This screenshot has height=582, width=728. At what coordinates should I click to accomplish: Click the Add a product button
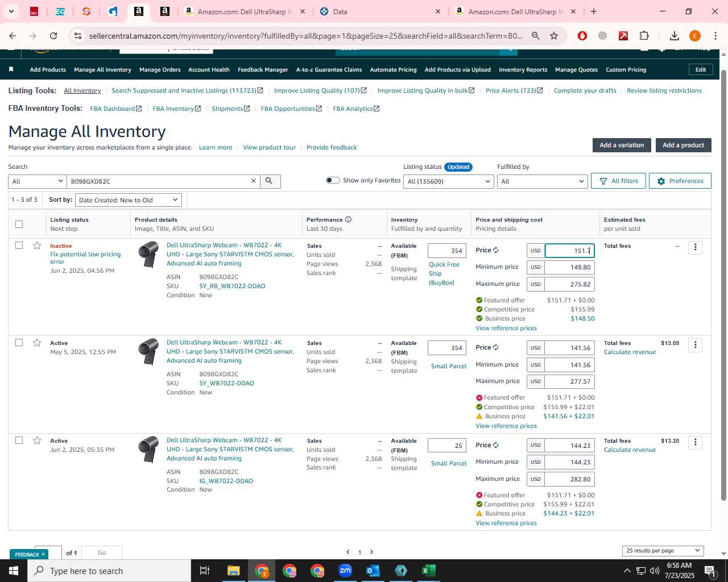click(x=683, y=145)
